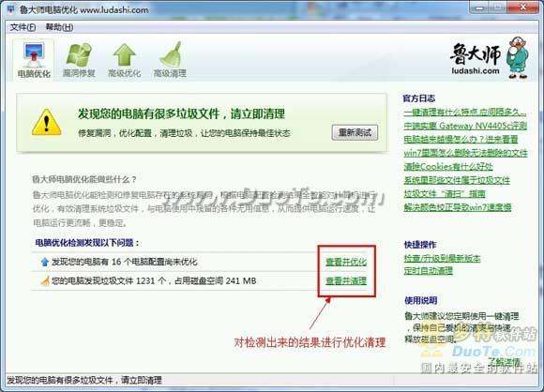Open the 电脑优化 toolbar tab
Image resolution: width=544 pixels, height=392 pixels.
(34, 60)
